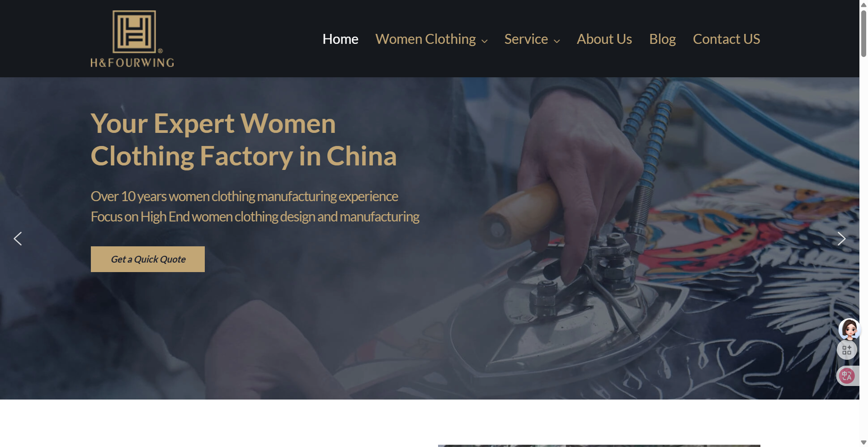Click the scrollbar up arrow

click(863, 4)
